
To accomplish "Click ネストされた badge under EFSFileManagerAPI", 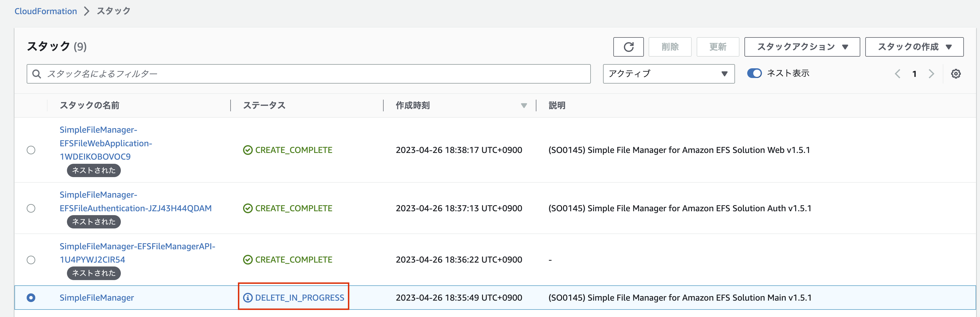I will click(94, 273).
